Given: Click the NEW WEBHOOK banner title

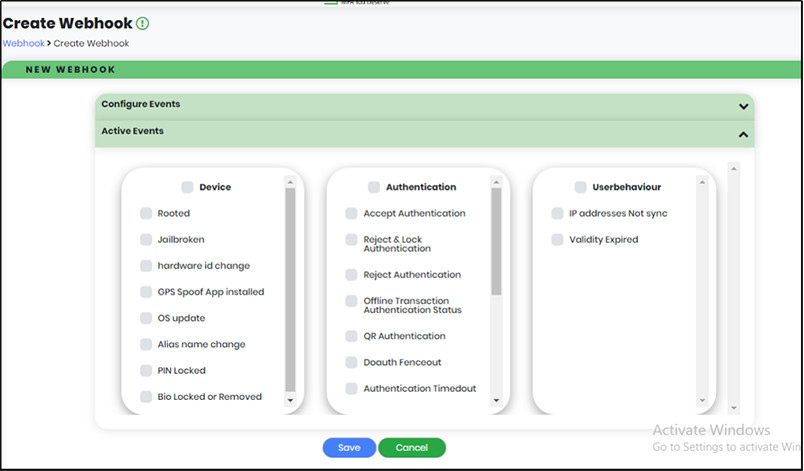Looking at the screenshot, I should tap(70, 70).
